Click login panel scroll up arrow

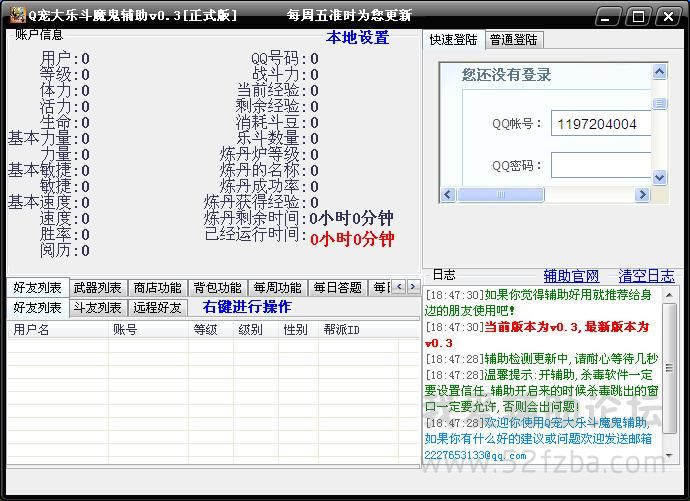coord(659,71)
